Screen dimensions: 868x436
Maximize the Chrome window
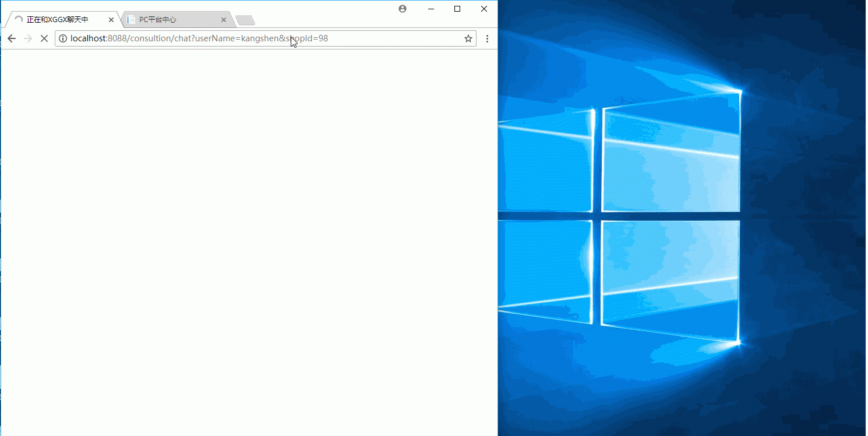click(x=457, y=9)
